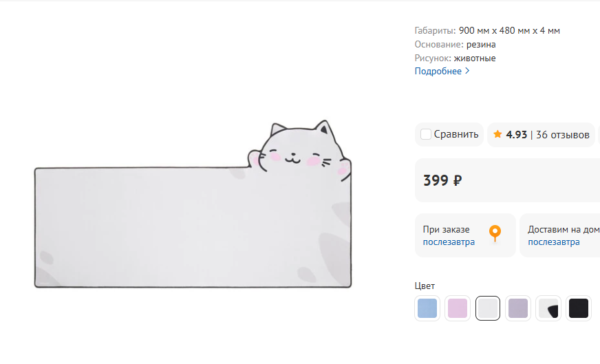Screen dimensions: 600x364
Task: Select the white-and-black cat color swatch
Action: click(x=548, y=308)
